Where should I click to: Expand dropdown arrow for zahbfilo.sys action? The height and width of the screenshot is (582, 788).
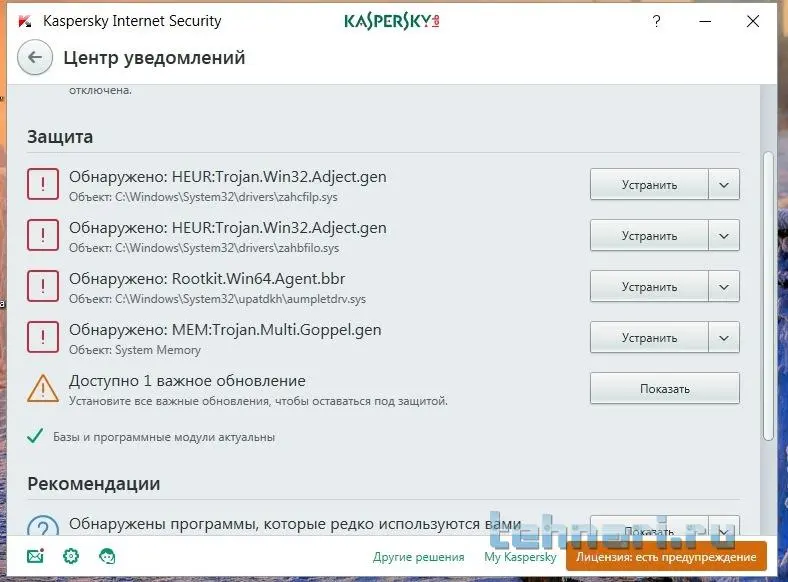724,235
